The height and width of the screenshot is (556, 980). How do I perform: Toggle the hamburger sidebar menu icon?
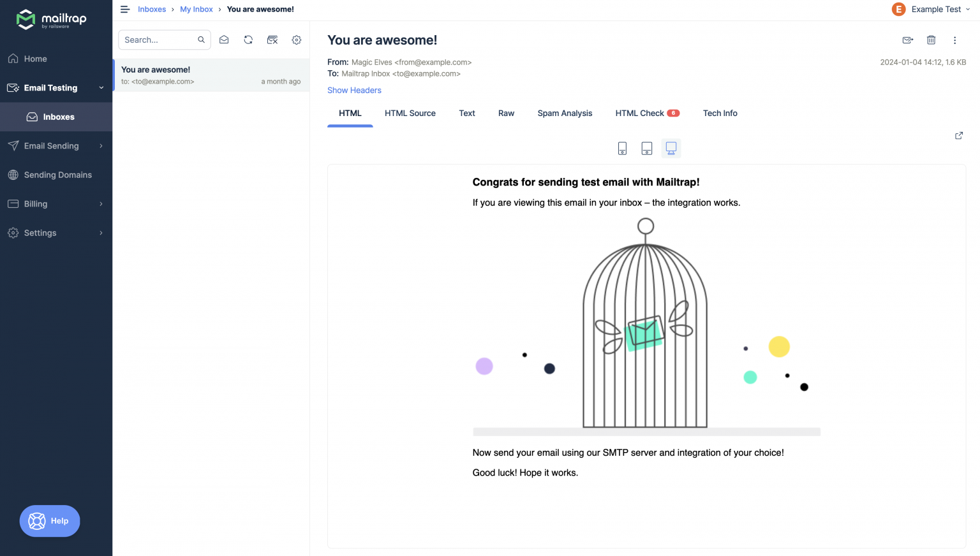coord(125,10)
